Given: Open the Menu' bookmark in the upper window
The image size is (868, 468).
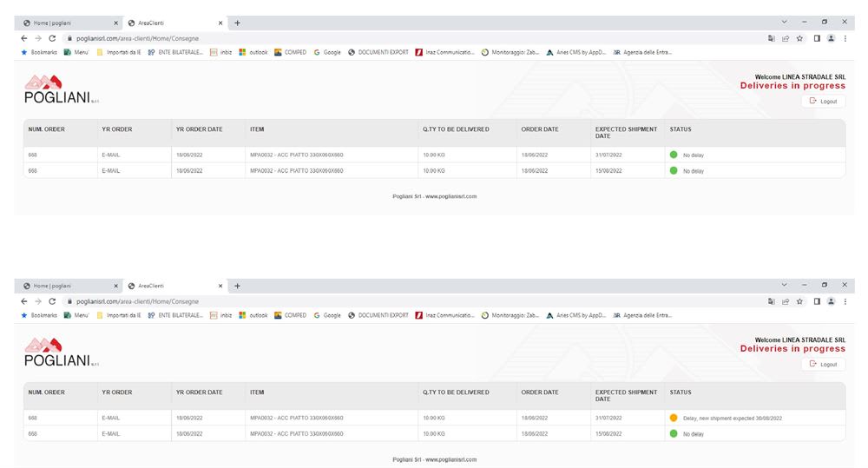Looking at the screenshot, I should pos(76,52).
